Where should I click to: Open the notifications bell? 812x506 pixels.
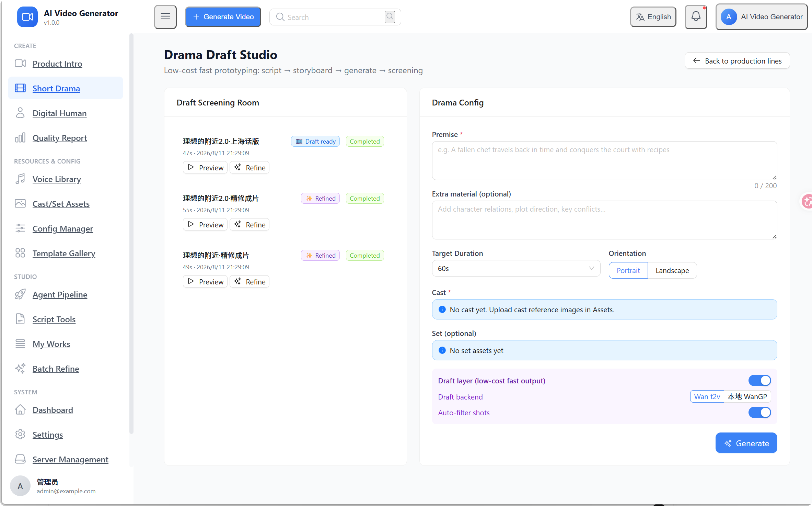[x=696, y=16]
